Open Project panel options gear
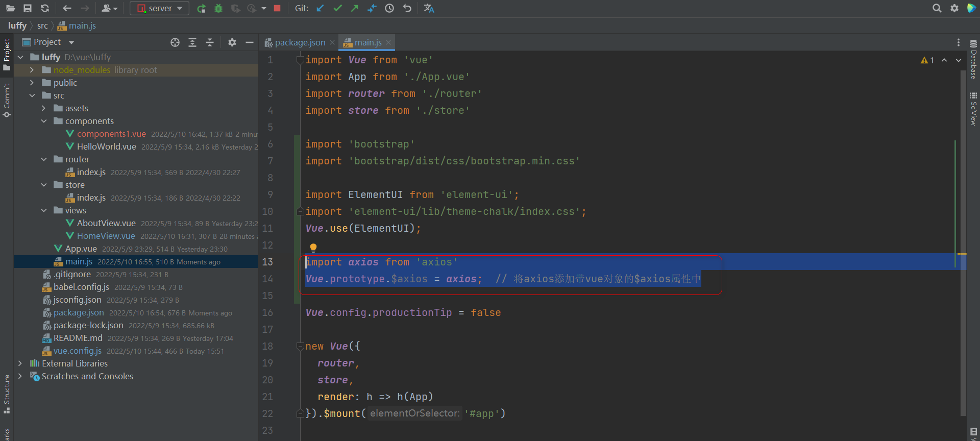Image resolution: width=980 pixels, height=441 pixels. click(x=232, y=42)
